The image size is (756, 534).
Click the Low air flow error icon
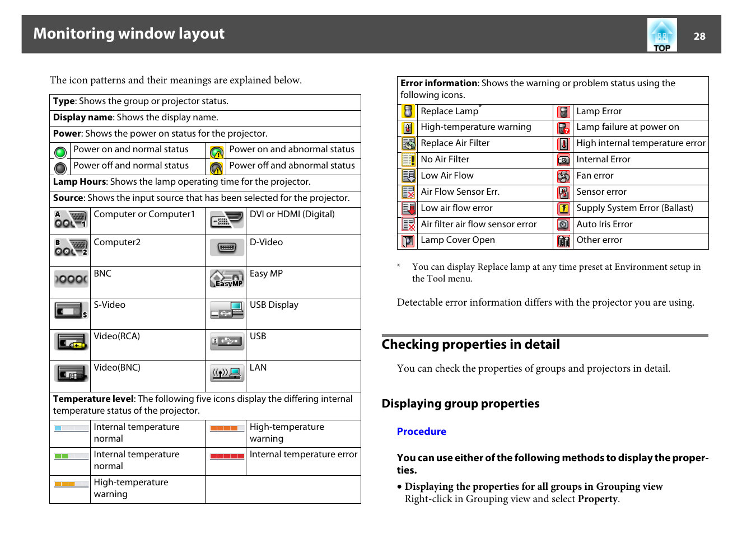(408, 209)
